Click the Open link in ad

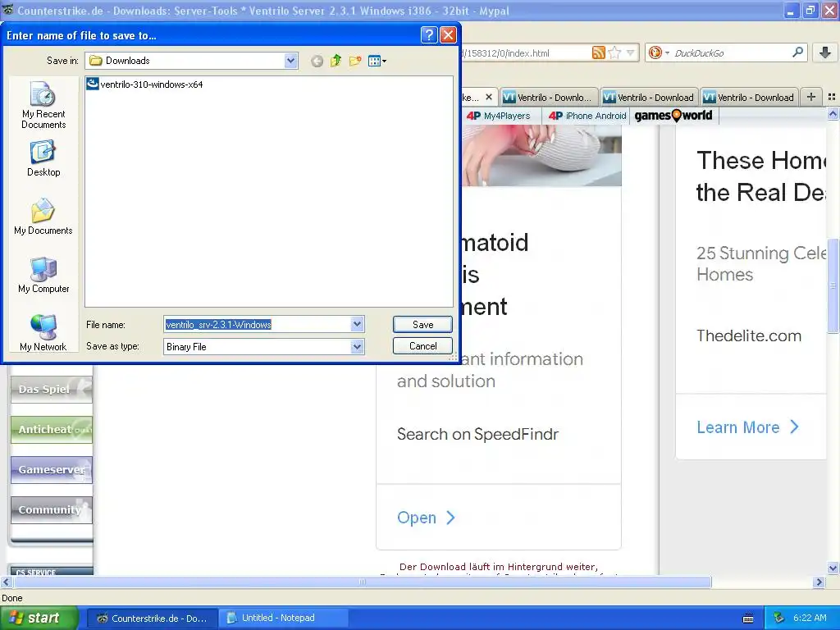(426, 518)
